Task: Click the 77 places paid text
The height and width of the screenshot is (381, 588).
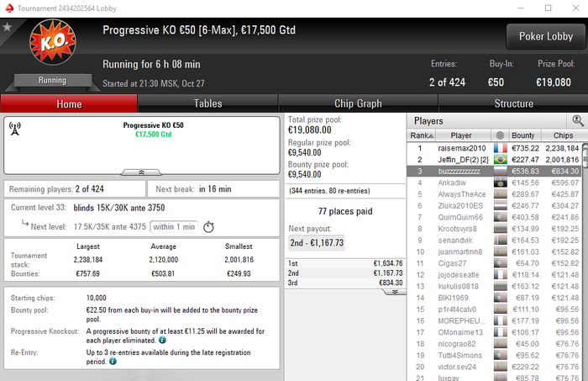Action: coord(345,211)
